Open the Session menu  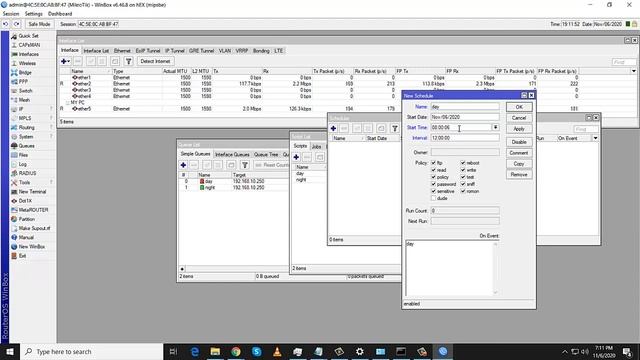tap(11, 14)
